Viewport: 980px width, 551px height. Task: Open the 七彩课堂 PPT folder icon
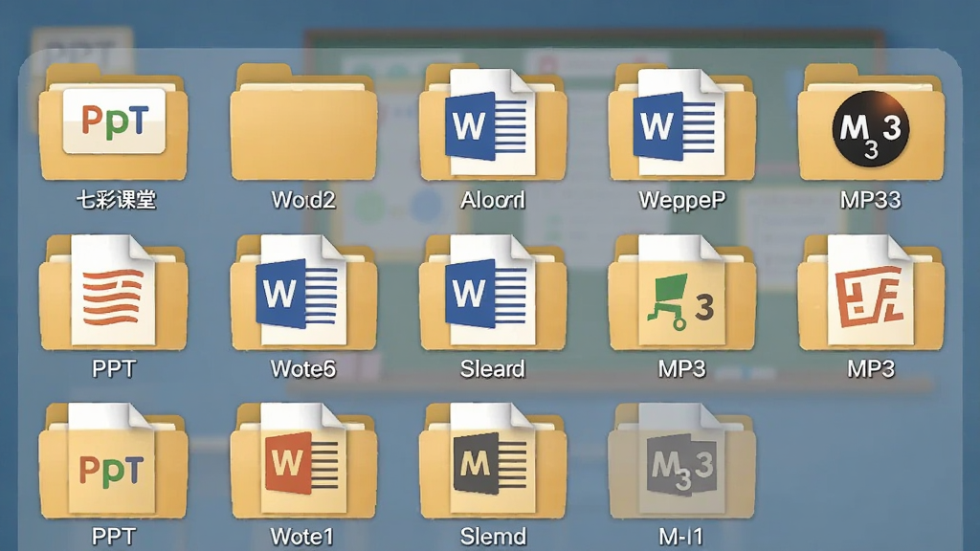(113, 122)
